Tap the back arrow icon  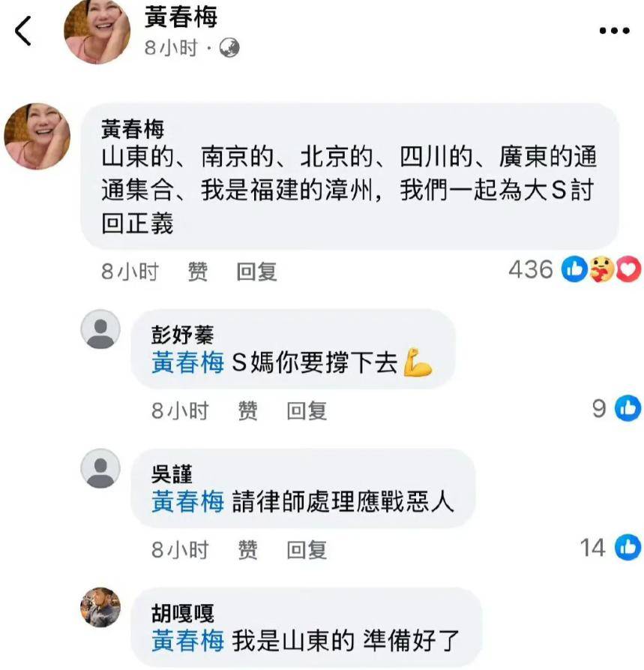(23, 31)
